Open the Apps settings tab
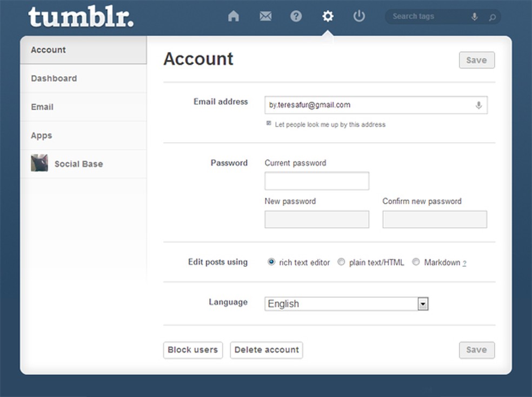Screen dimensions: 532x397 (x=42, y=136)
